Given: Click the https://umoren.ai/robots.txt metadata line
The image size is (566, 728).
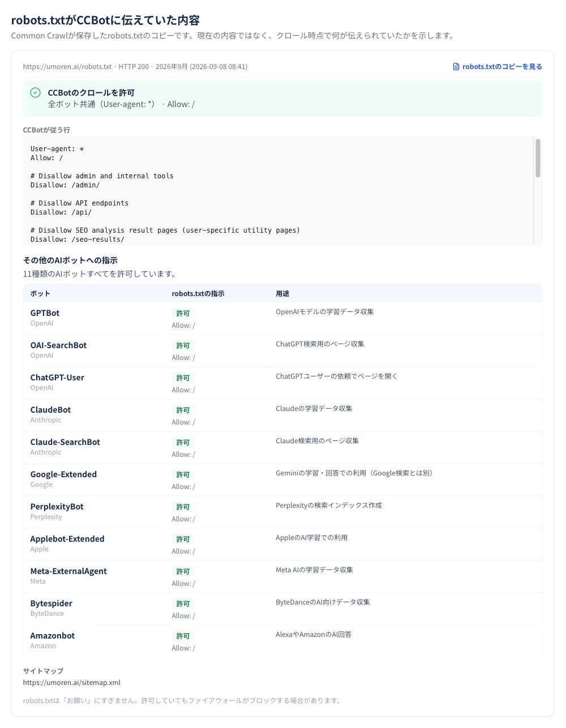Looking at the screenshot, I should pos(135,67).
